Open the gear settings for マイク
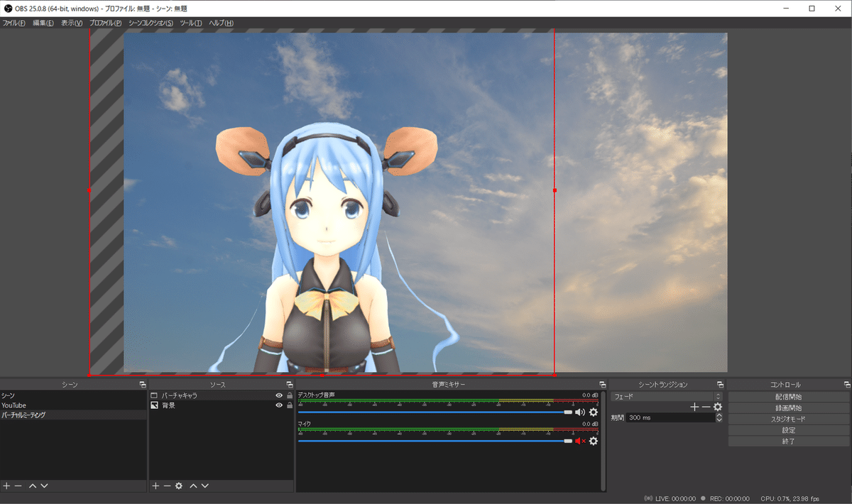This screenshot has height=504, width=852. coord(594,441)
